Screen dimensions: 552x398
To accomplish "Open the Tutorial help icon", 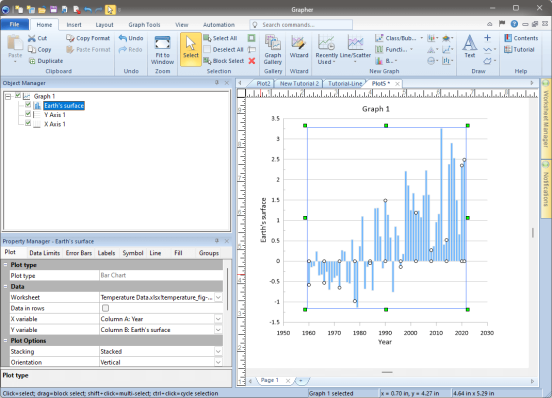I will coord(508,49).
